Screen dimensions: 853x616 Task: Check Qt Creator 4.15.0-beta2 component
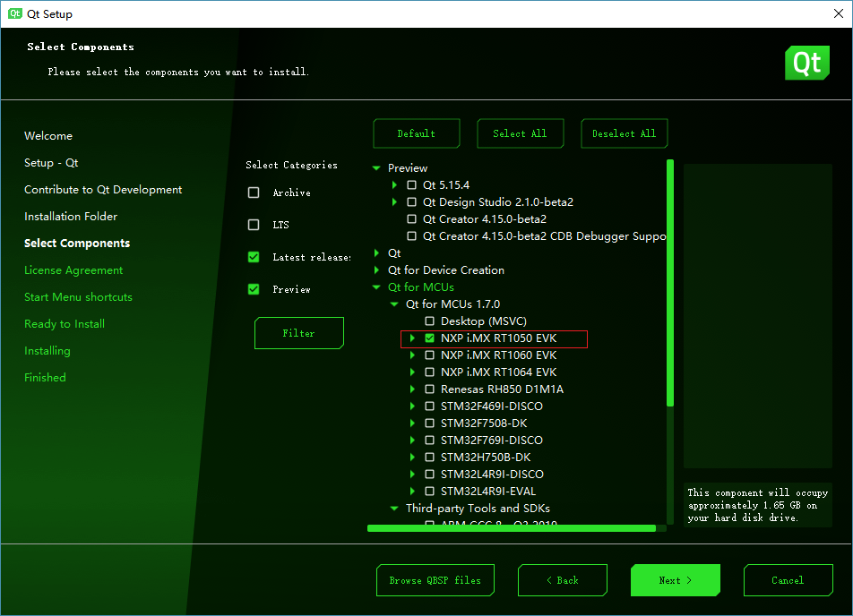[412, 219]
